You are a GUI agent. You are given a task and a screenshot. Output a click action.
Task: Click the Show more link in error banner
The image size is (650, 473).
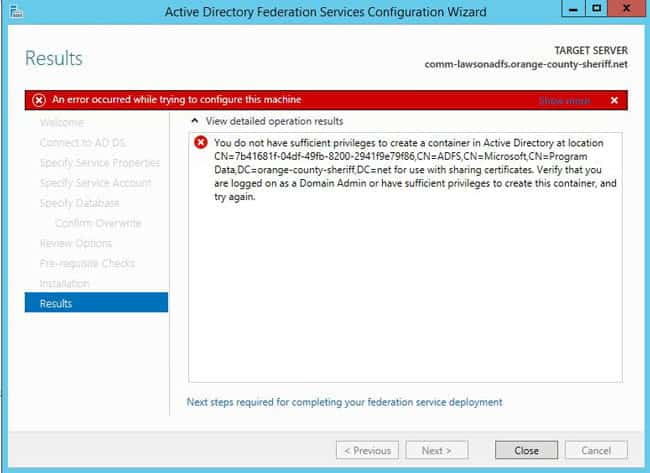(x=565, y=101)
